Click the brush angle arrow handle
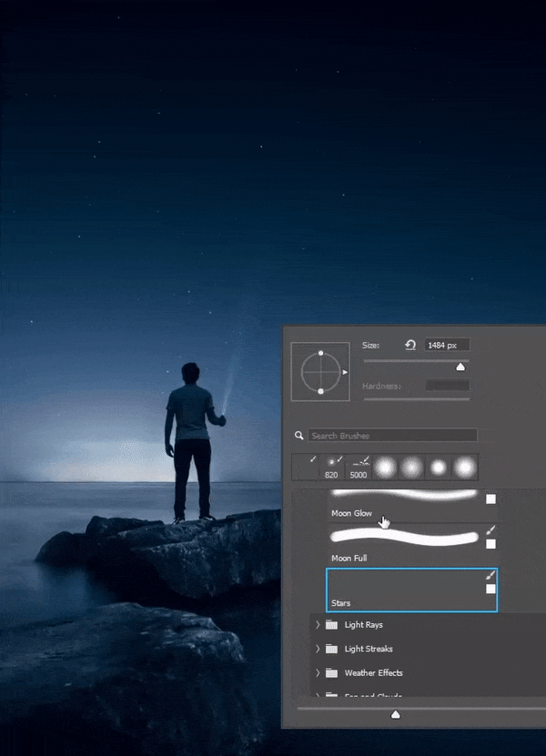 coord(344,372)
